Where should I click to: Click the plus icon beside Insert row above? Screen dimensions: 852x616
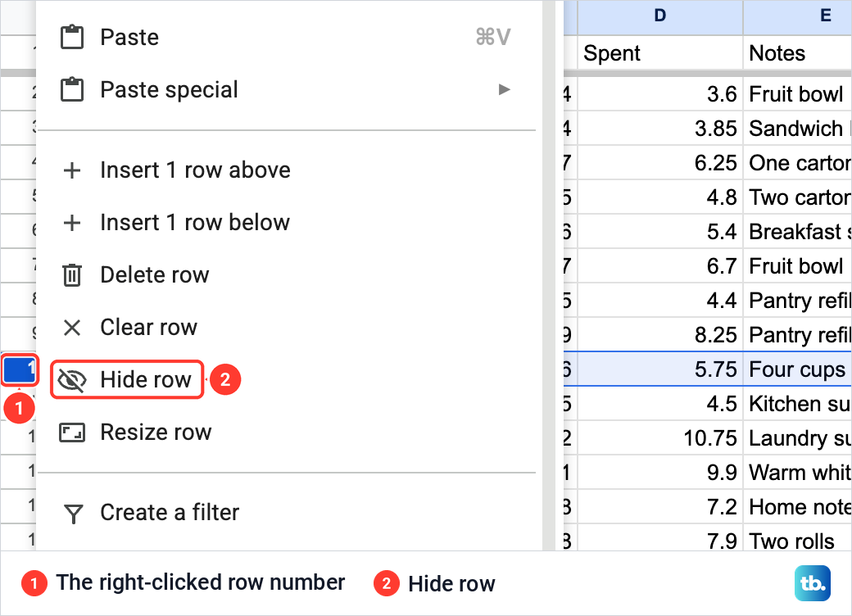pos(72,170)
